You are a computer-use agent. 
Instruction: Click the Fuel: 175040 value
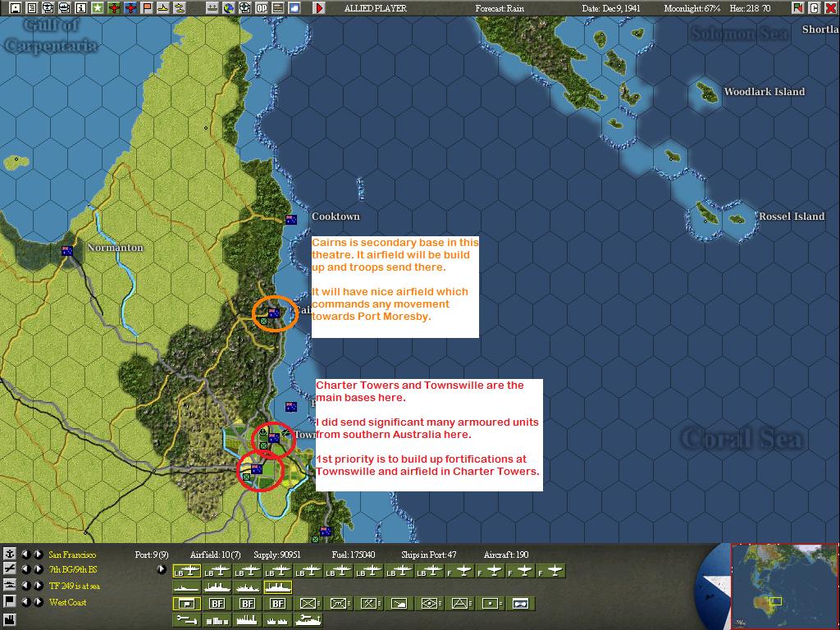click(353, 555)
